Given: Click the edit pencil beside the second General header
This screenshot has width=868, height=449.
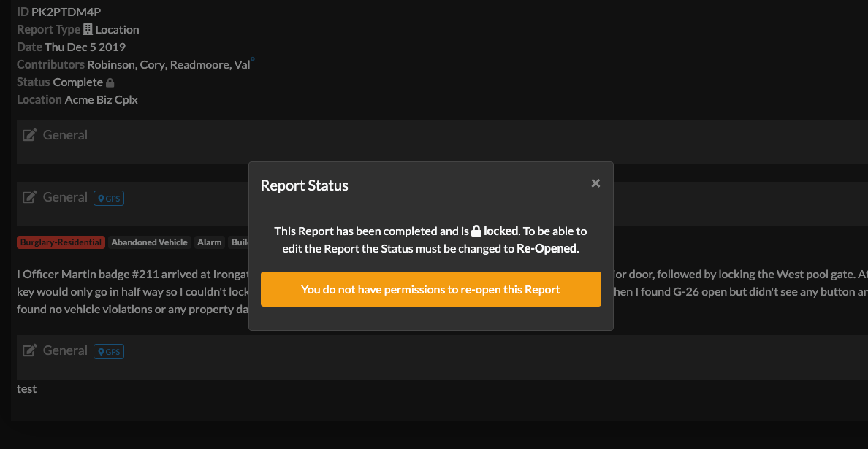Looking at the screenshot, I should [29, 196].
